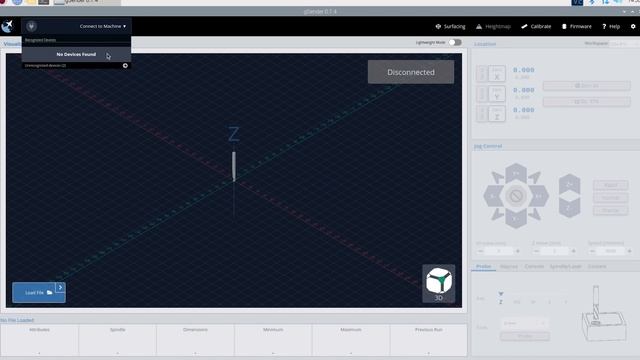Switch to the Coolant tab
Screen dimensions: 640x360
point(597,267)
